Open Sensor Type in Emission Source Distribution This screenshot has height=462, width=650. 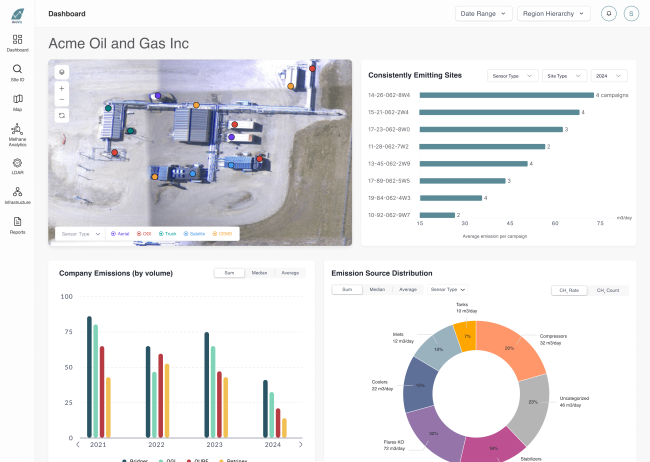(448, 289)
